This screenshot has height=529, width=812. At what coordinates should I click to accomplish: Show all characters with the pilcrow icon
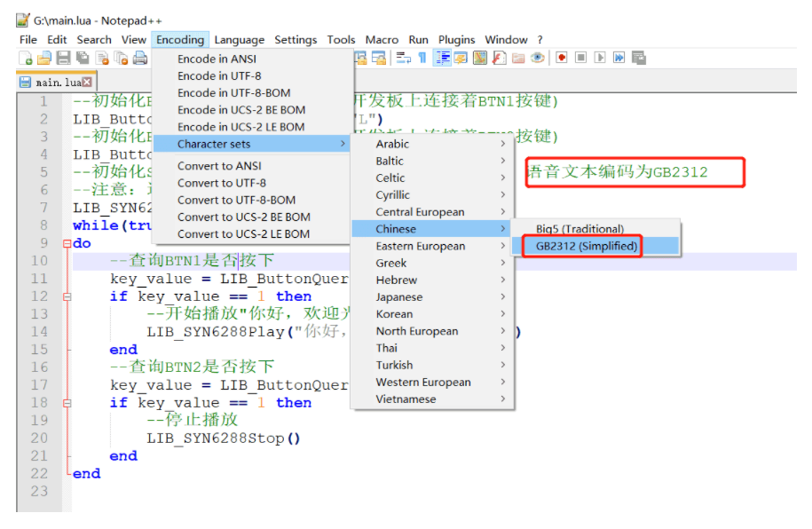[x=422, y=58]
